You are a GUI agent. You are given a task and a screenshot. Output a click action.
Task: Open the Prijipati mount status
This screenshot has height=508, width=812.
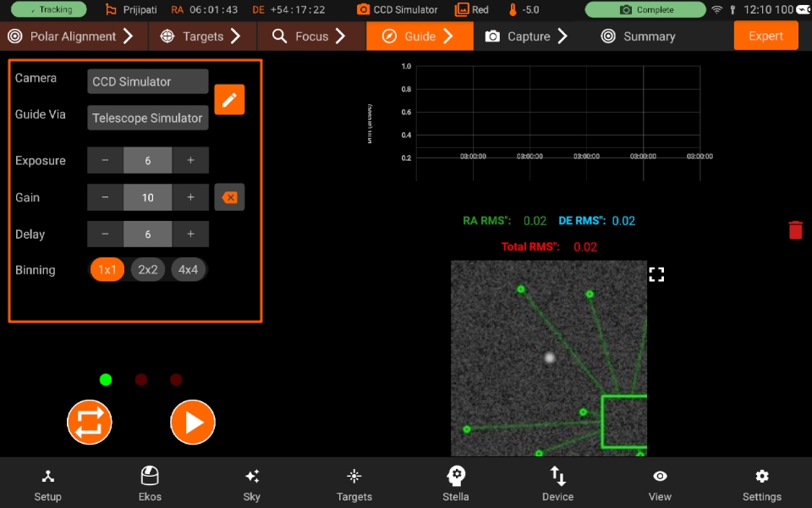coord(132,9)
